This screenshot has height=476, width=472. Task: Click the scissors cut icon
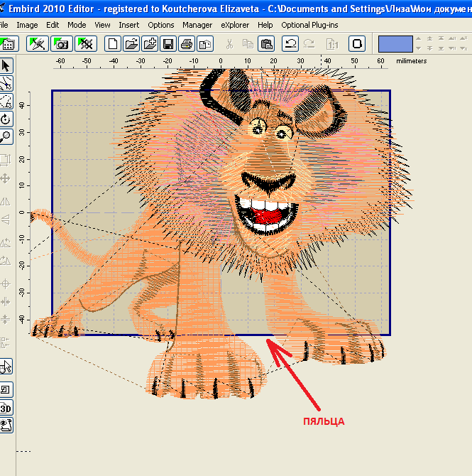point(230,44)
